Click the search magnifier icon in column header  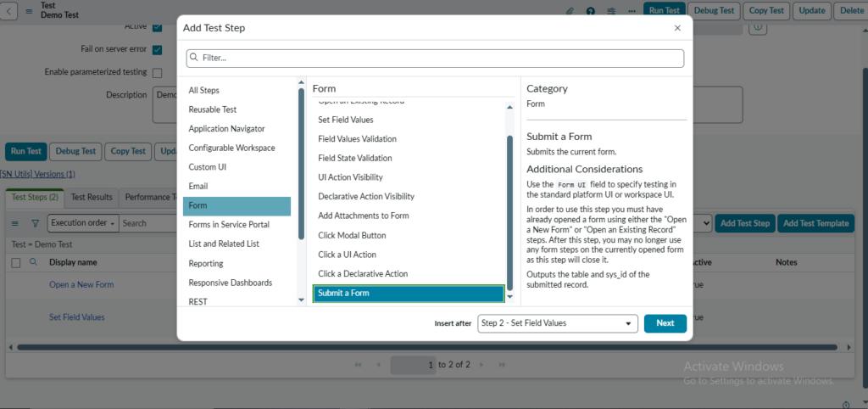(34, 263)
